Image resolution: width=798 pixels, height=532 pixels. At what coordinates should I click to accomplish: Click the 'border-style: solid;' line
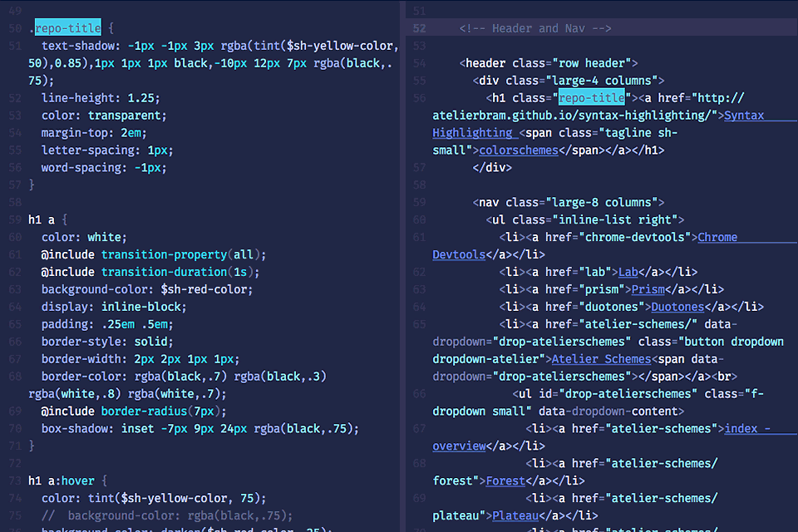click(107, 342)
